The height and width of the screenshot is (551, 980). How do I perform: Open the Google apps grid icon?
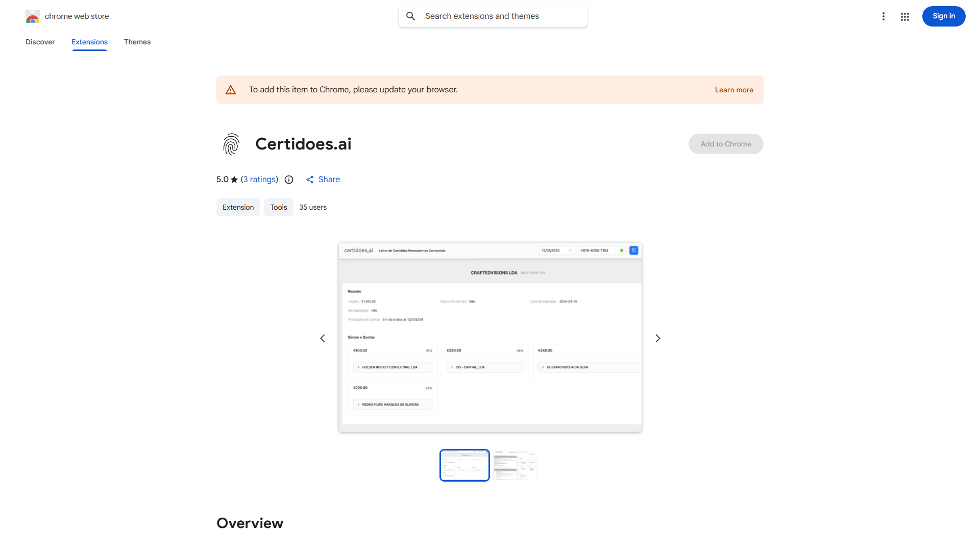pos(904,16)
